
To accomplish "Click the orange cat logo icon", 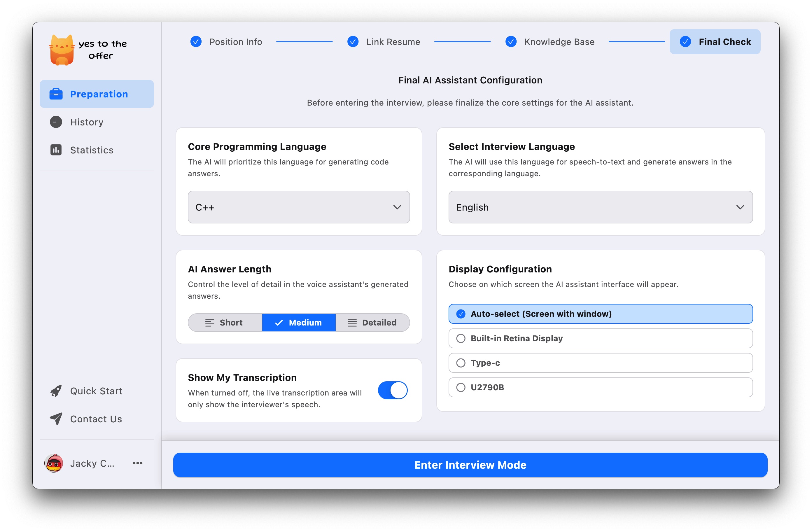I will click(62, 50).
